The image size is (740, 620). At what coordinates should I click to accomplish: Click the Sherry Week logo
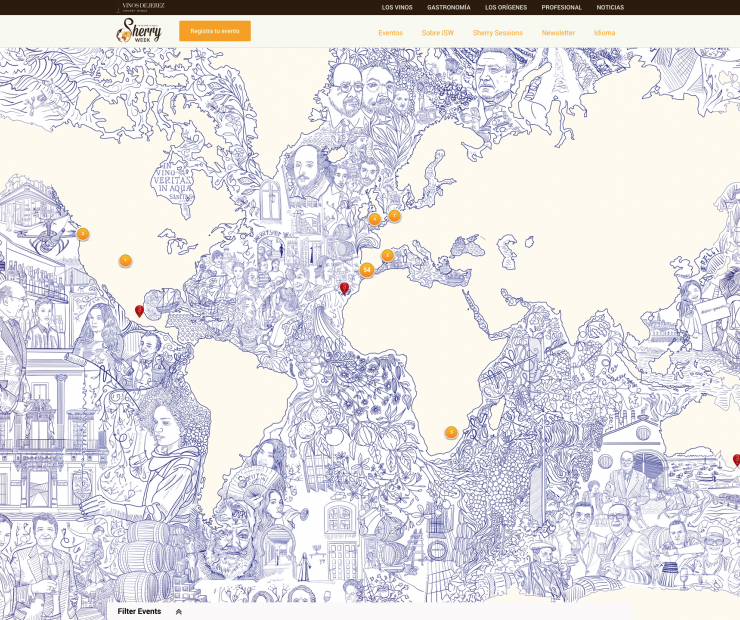pos(139,31)
